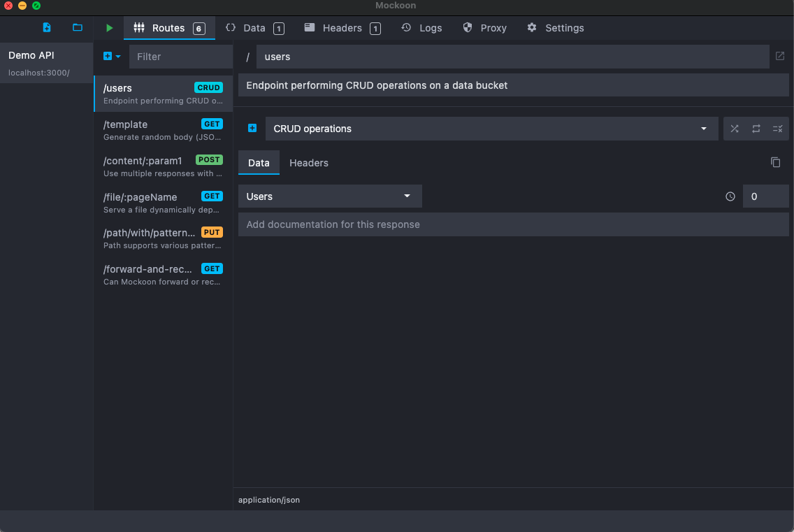Open the Proxy tab
This screenshot has height=532, width=794.
tap(484, 28)
